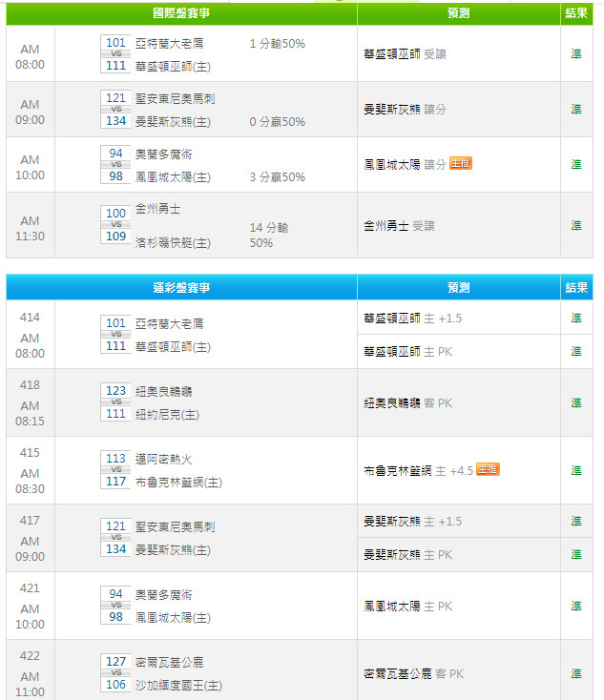Select prediction 曼斐斯灰熊 主 +1.5
The image size is (604, 700).
pos(413,522)
